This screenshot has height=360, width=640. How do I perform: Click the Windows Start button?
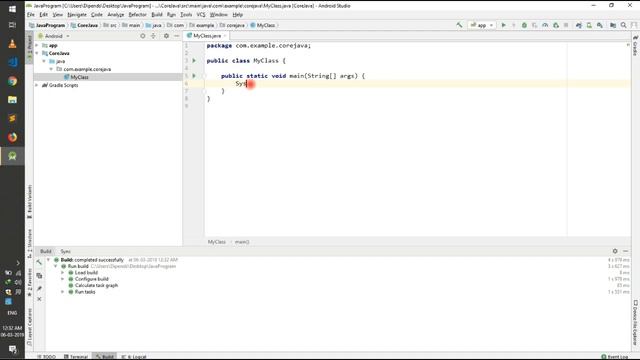pyautogui.click(x=12, y=9)
